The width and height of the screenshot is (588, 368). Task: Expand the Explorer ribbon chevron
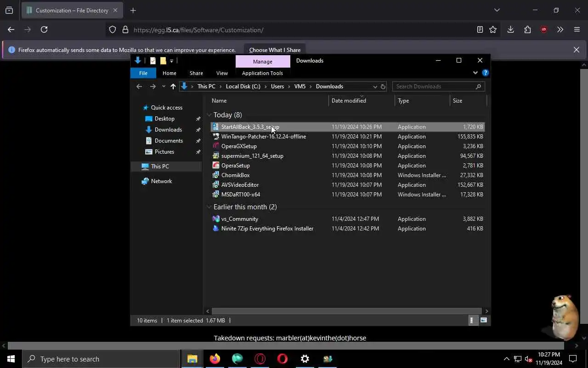(475, 73)
